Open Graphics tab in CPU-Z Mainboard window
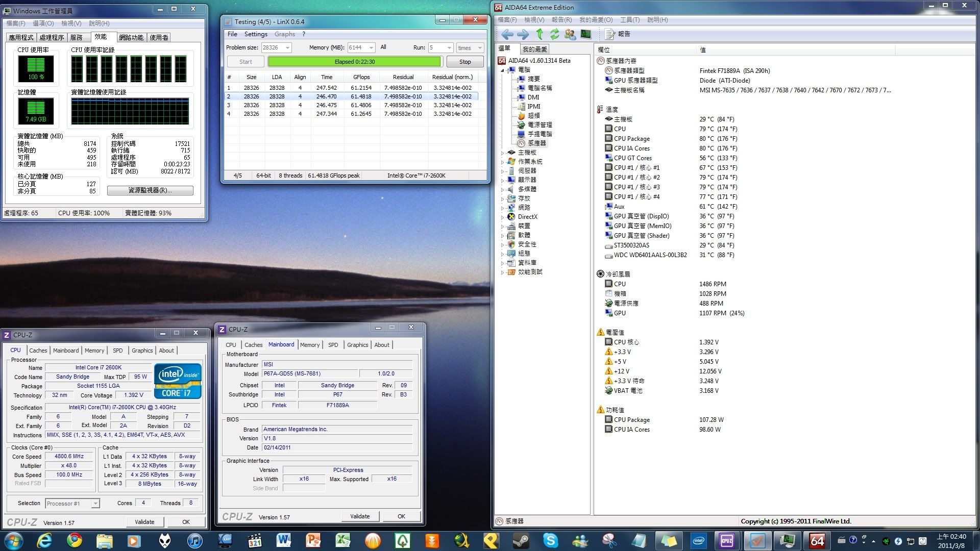 click(358, 345)
